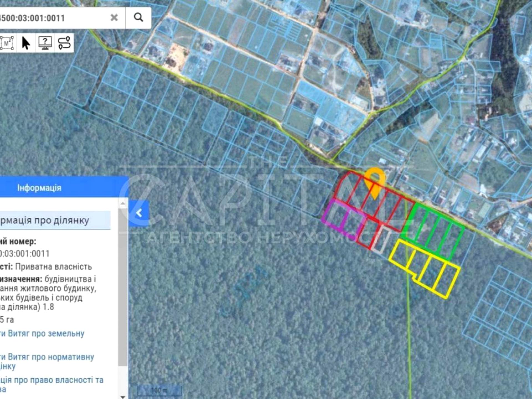Open the 'право власності' information link
This screenshot has height=399, width=532.
coord(55,380)
